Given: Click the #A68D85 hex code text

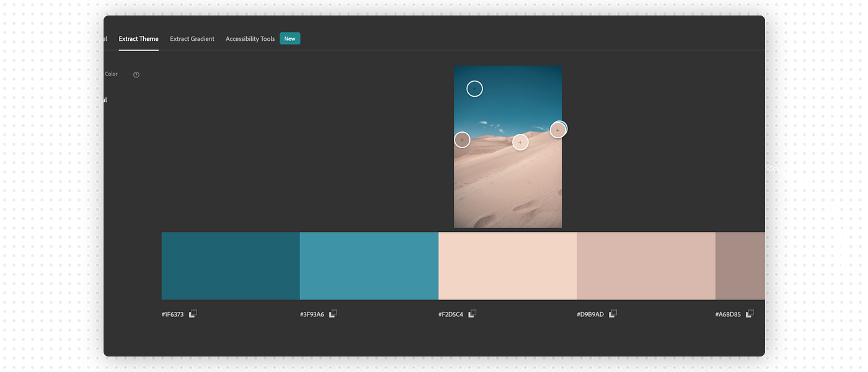Looking at the screenshot, I should click(728, 314).
